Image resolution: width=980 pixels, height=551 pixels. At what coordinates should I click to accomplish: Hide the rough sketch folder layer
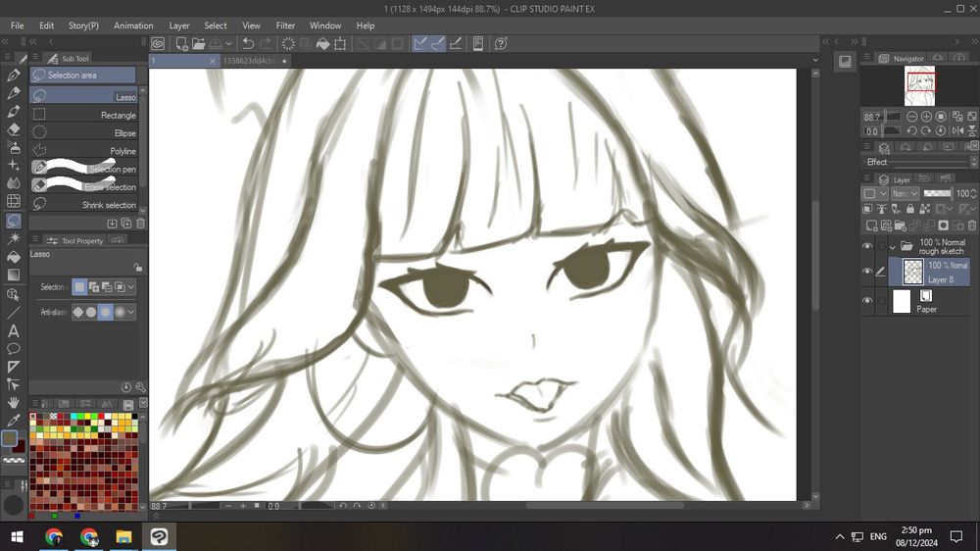click(x=867, y=246)
